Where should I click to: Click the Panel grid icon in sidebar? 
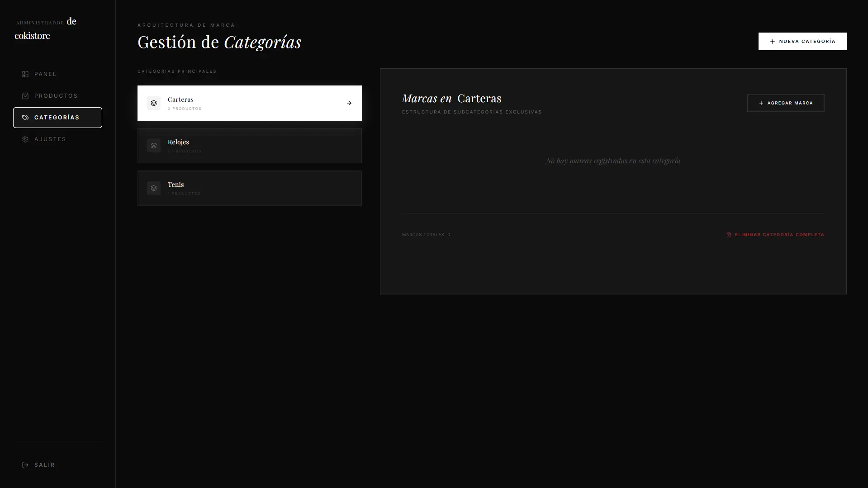(x=25, y=74)
